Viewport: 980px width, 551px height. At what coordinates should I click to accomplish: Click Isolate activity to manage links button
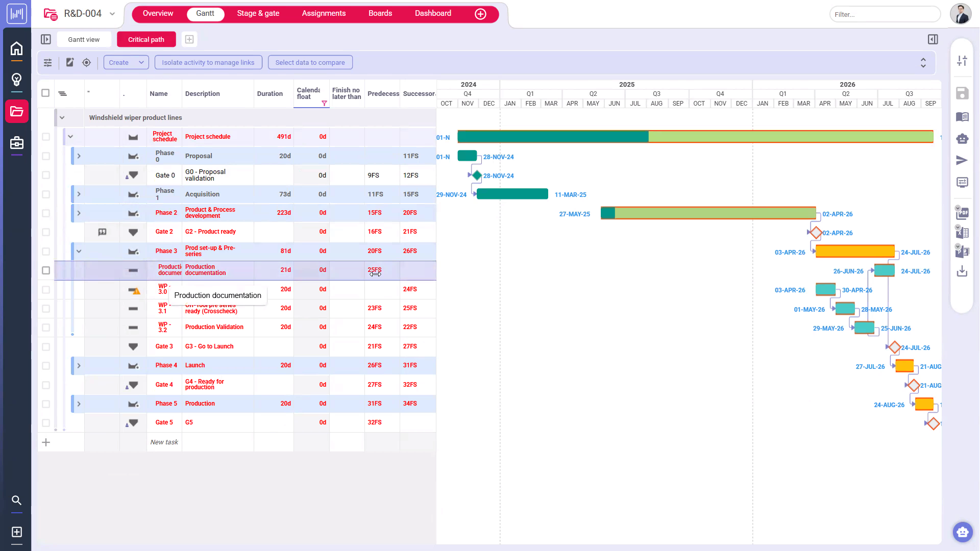point(208,62)
